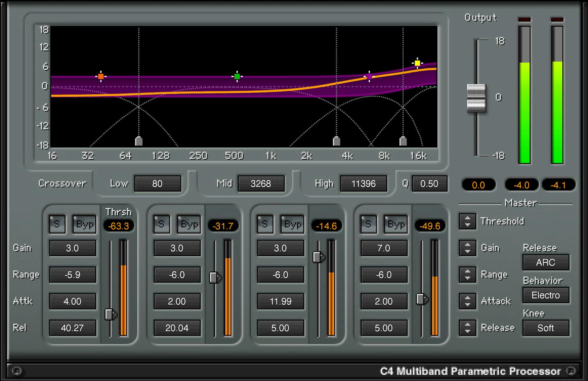Select the yellow high-band marker on the curve
The width and height of the screenshot is (588, 381).
click(x=417, y=62)
